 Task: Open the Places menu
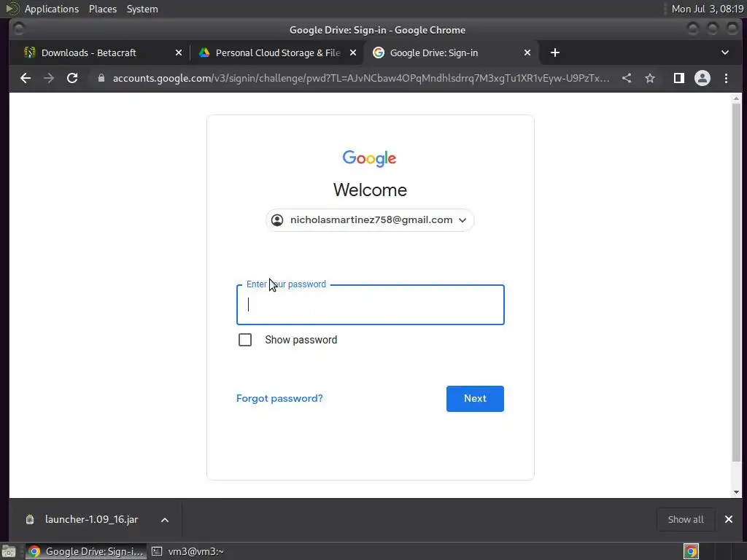tap(103, 9)
